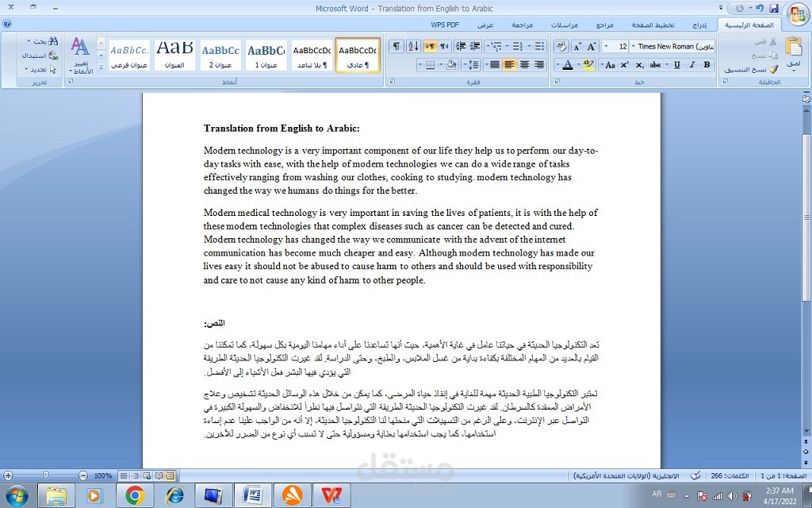Align text to the right
This screenshot has height=508, width=812.
coord(539,65)
